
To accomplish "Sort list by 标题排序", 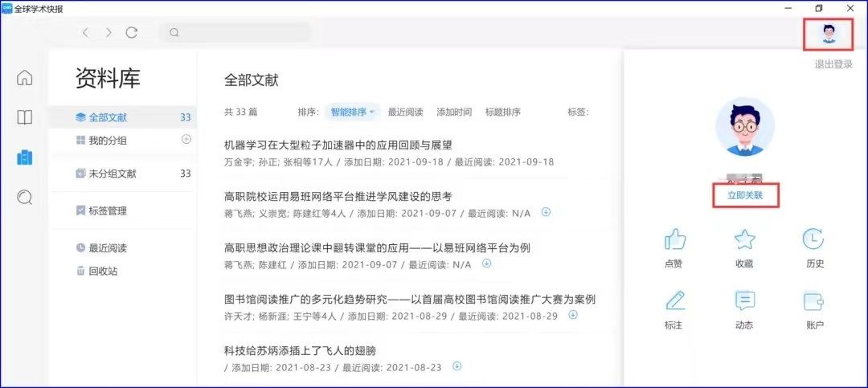I will coord(502,112).
